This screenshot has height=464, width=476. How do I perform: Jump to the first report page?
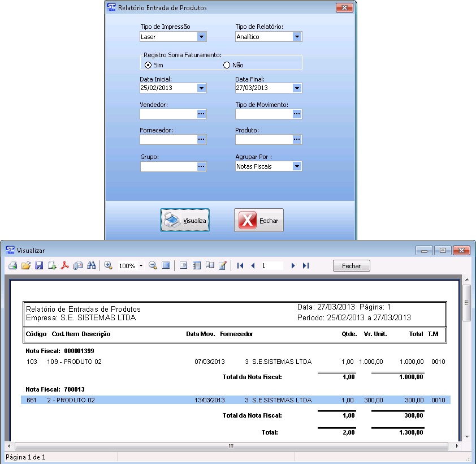[x=240, y=265]
